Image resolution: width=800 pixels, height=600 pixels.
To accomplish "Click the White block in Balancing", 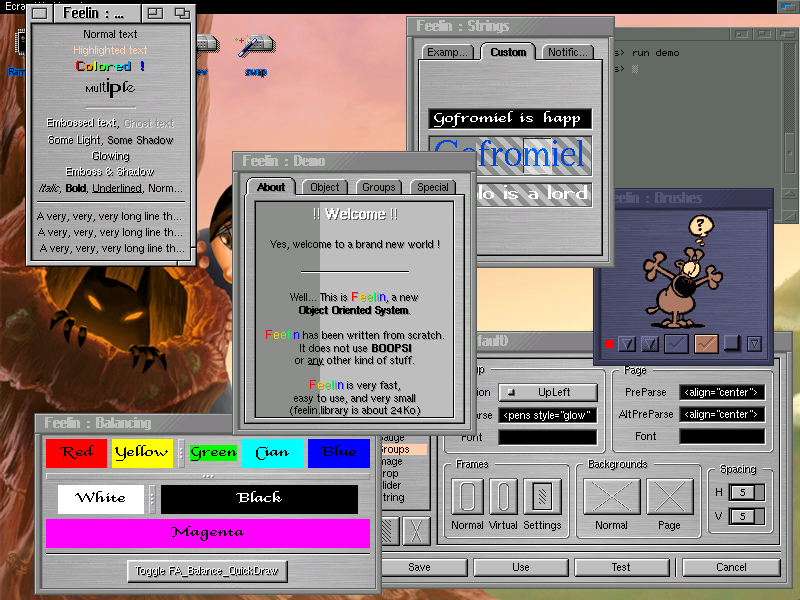I will (101, 499).
